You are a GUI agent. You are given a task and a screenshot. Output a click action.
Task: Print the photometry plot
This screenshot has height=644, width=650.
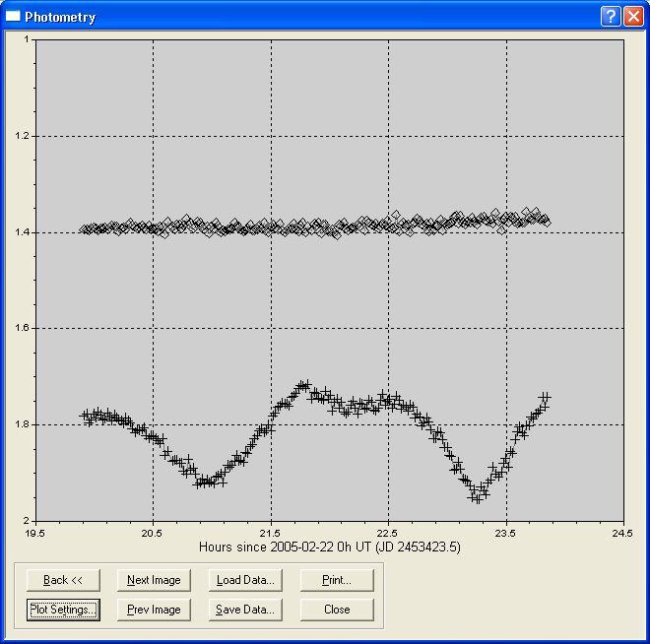point(337,580)
